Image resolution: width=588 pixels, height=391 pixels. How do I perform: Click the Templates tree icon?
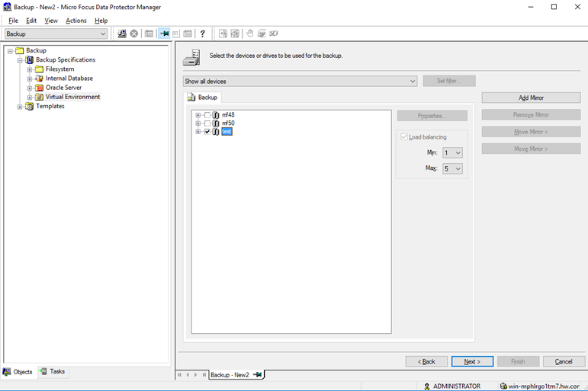coord(29,107)
